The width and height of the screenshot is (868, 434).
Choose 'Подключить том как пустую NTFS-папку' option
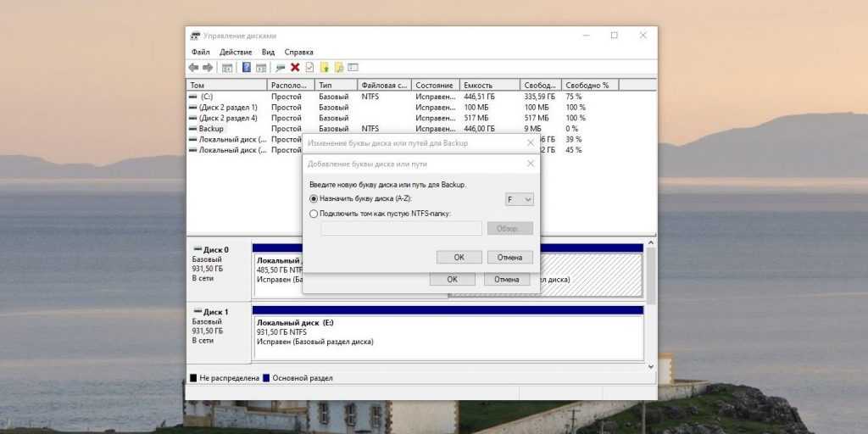[x=314, y=214]
